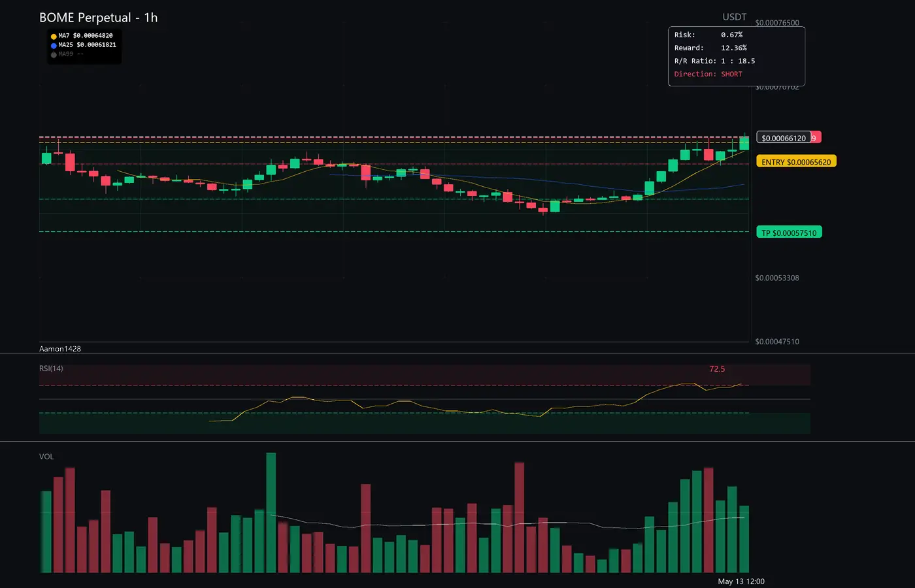Click the $0.00053308 price axis label

pos(777,278)
